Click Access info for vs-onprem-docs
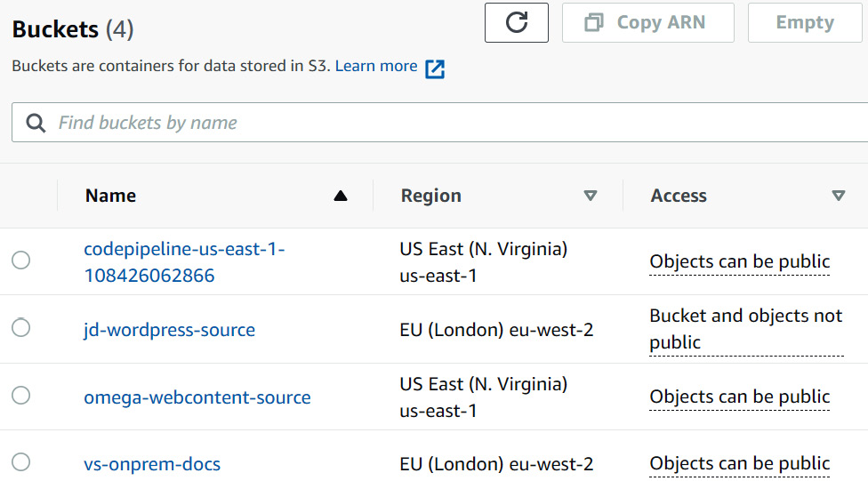The width and height of the screenshot is (868, 481). (740, 463)
